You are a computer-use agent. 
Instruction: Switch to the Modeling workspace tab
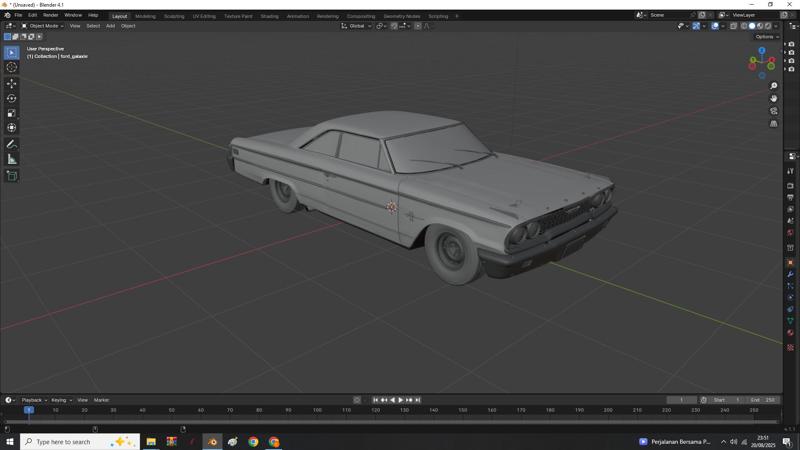[x=145, y=16]
